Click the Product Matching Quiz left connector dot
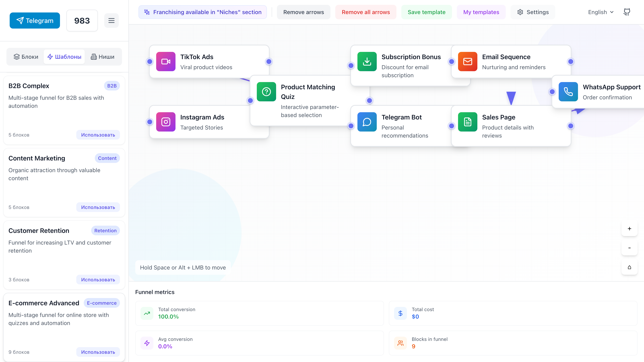The width and height of the screenshot is (644, 362). [250, 101]
